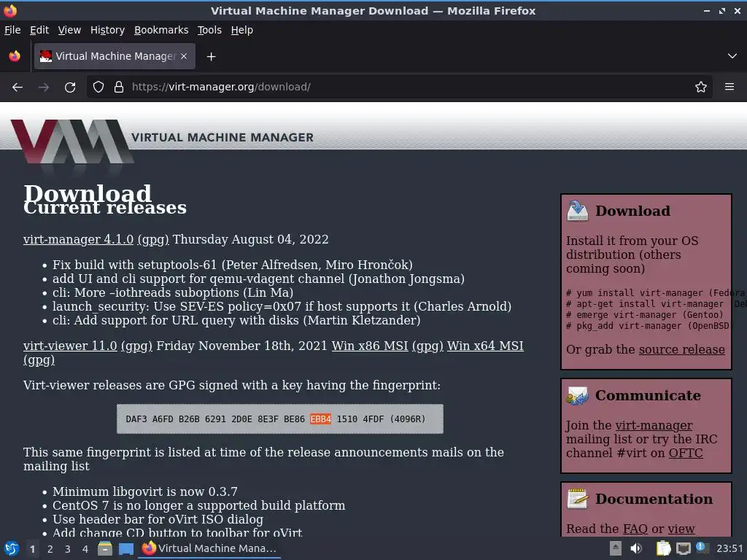The height and width of the screenshot is (560, 747).
Task: Open the network status tray icon
Action: tap(683, 548)
